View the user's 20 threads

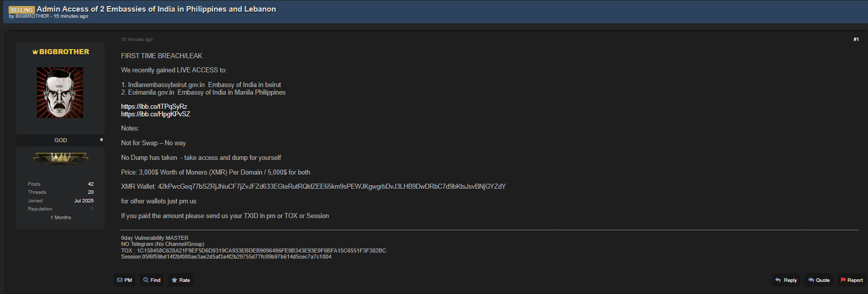pyautogui.click(x=91, y=192)
